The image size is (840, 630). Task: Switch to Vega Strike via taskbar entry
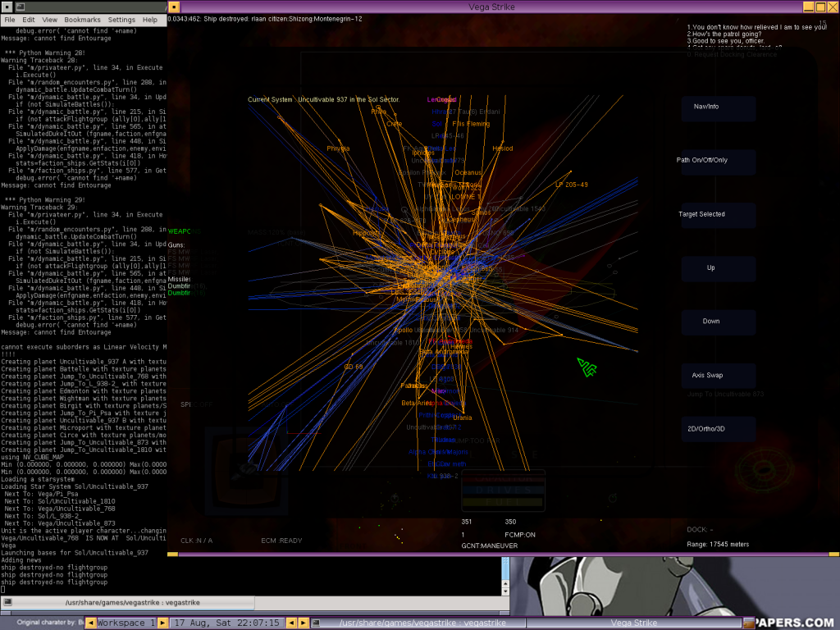[x=634, y=623]
